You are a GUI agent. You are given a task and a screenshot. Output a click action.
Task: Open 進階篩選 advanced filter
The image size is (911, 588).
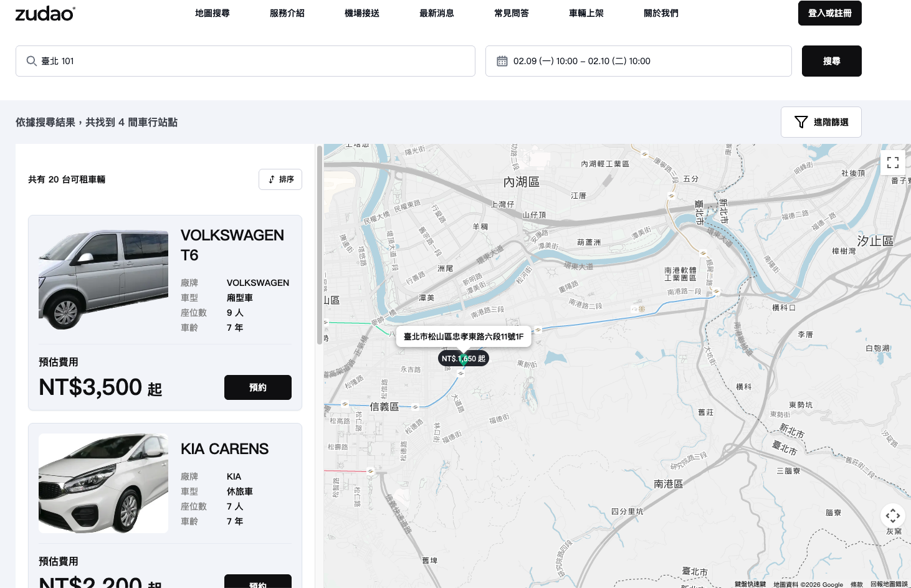pyautogui.click(x=821, y=122)
